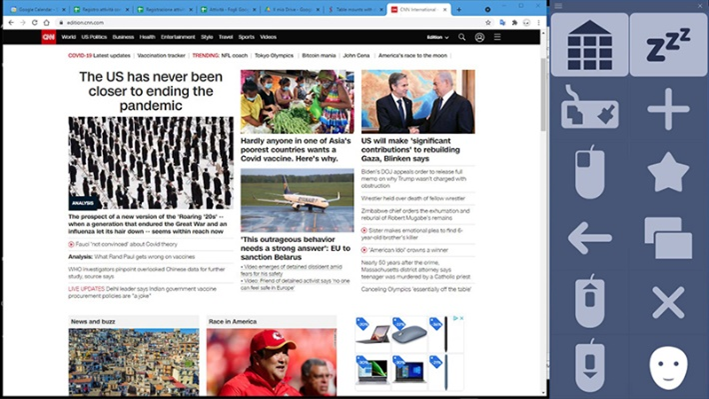Select the switch windows icon
709x399 pixels.
(x=668, y=238)
